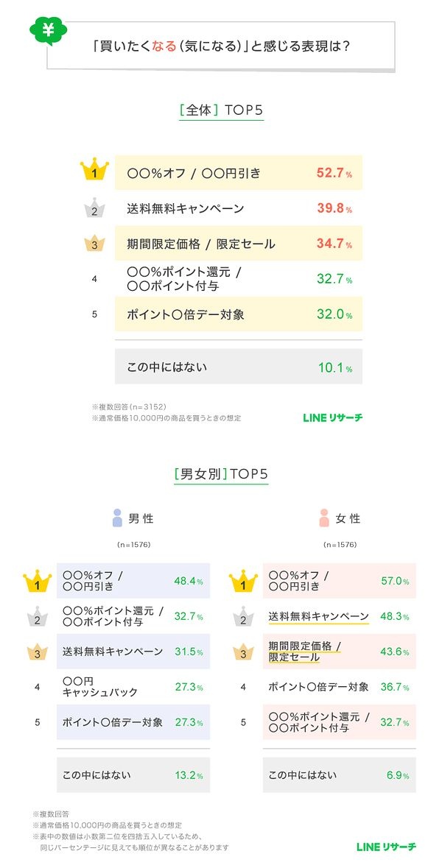Click the female 期間限定価格 / 限定セール row
Screen dimensions: 442x868
[339, 652]
